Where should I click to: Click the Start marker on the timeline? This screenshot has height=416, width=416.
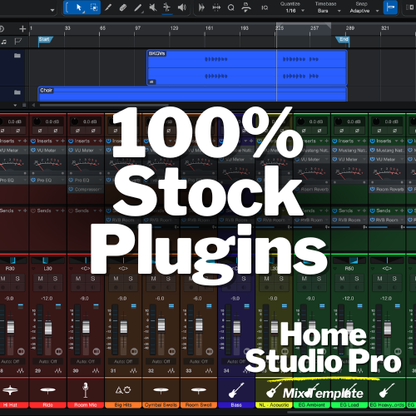pos(45,40)
